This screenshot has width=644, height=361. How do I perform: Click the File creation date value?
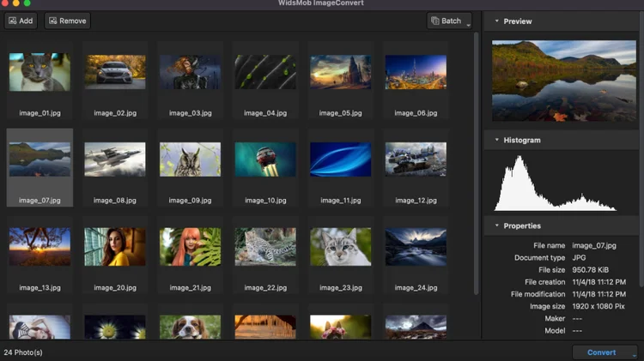(x=598, y=282)
